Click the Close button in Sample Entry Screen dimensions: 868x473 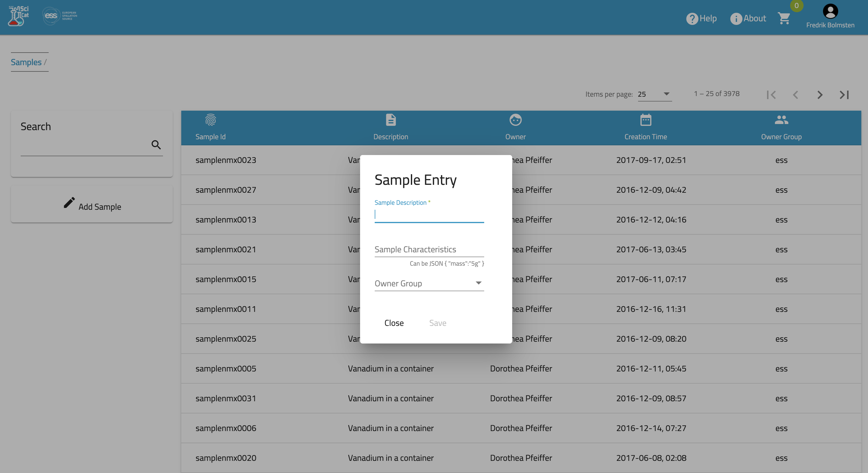click(394, 323)
